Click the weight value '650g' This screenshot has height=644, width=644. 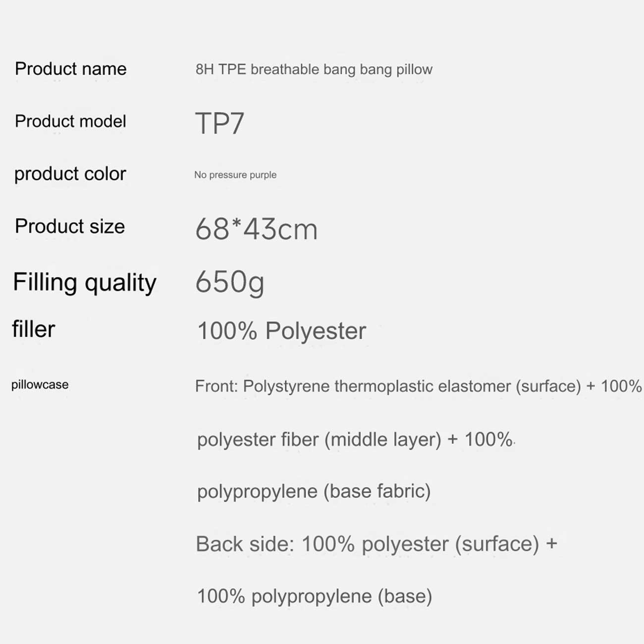coord(230,282)
